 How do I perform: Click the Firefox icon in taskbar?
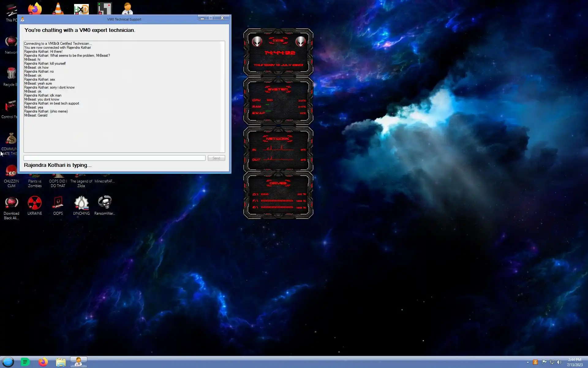click(x=43, y=362)
